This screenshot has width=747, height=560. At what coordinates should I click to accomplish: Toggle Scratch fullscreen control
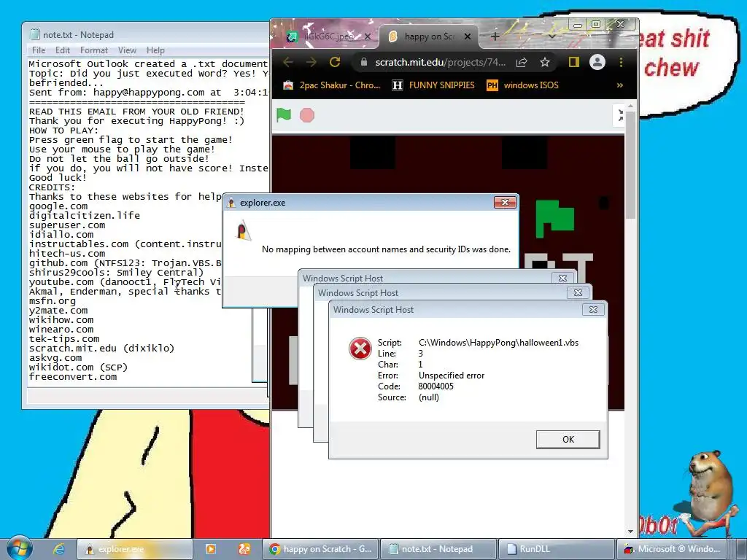click(x=620, y=114)
